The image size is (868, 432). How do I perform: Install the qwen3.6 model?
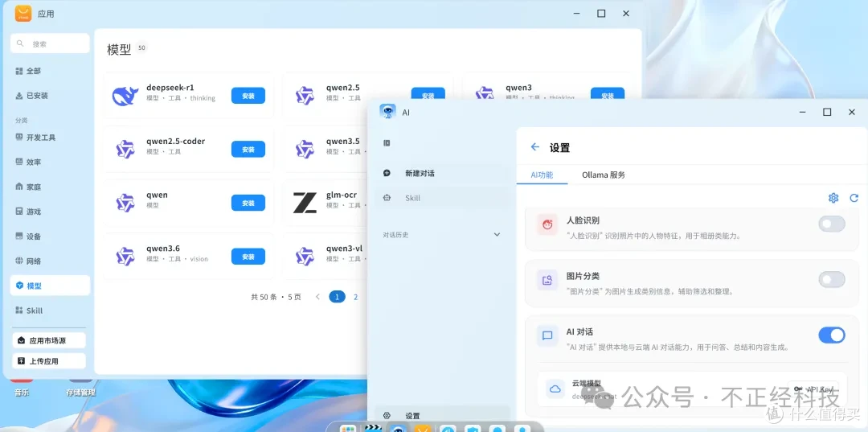tap(248, 257)
